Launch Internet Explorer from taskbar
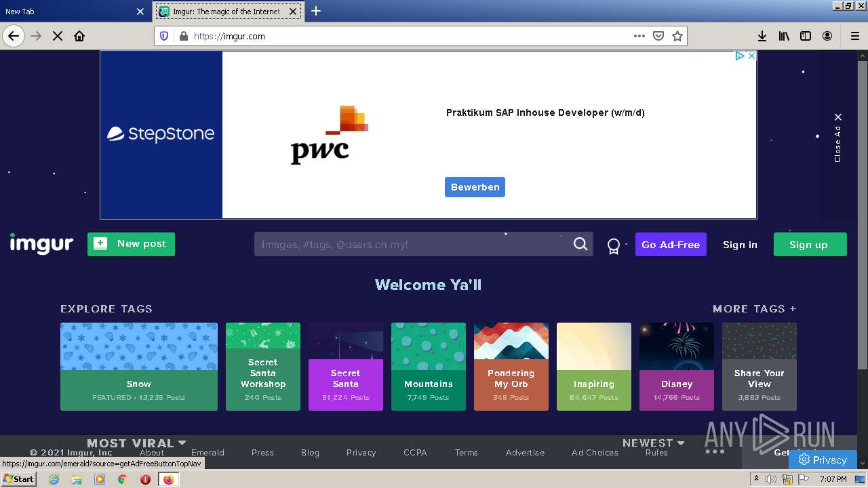This screenshot has height=488, width=868. tap(54, 479)
